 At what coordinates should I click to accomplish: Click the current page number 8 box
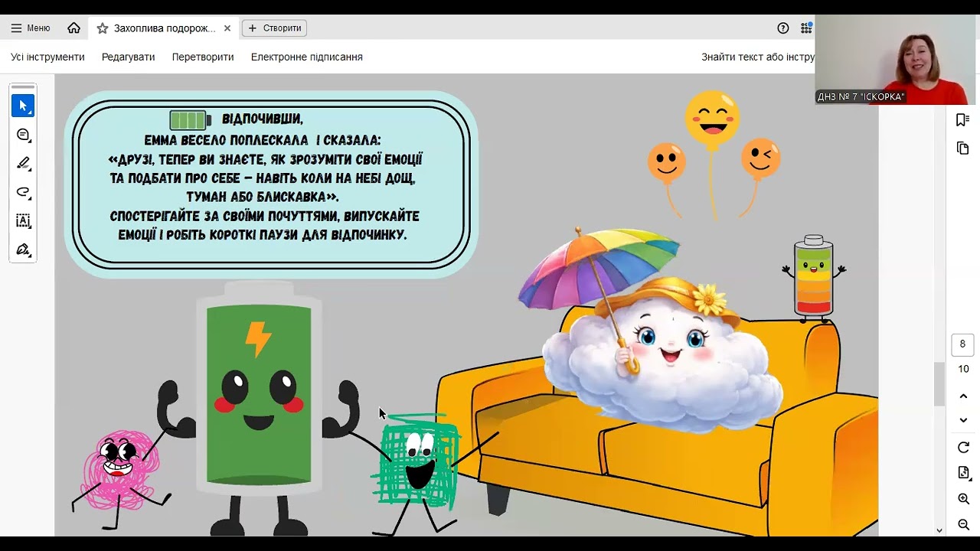[x=963, y=345]
